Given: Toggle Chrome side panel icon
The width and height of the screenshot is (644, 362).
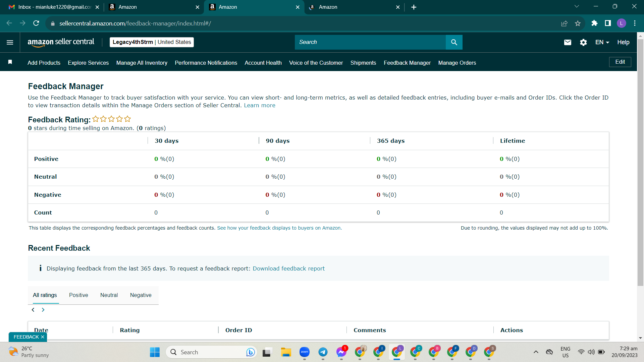Looking at the screenshot, I should 608,23.
